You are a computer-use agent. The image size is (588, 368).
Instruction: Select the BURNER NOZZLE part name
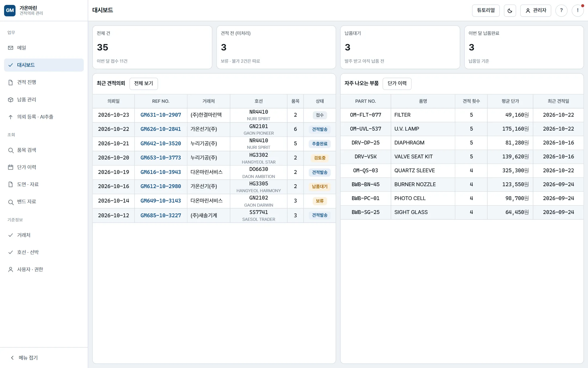(x=415, y=185)
